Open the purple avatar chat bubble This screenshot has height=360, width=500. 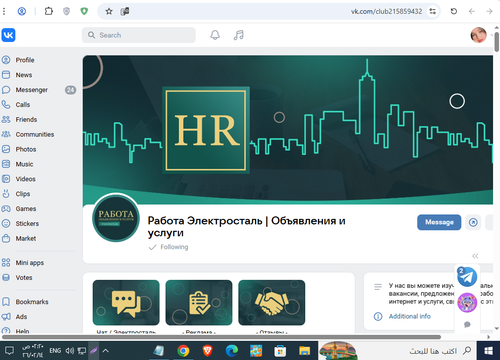pos(467,303)
